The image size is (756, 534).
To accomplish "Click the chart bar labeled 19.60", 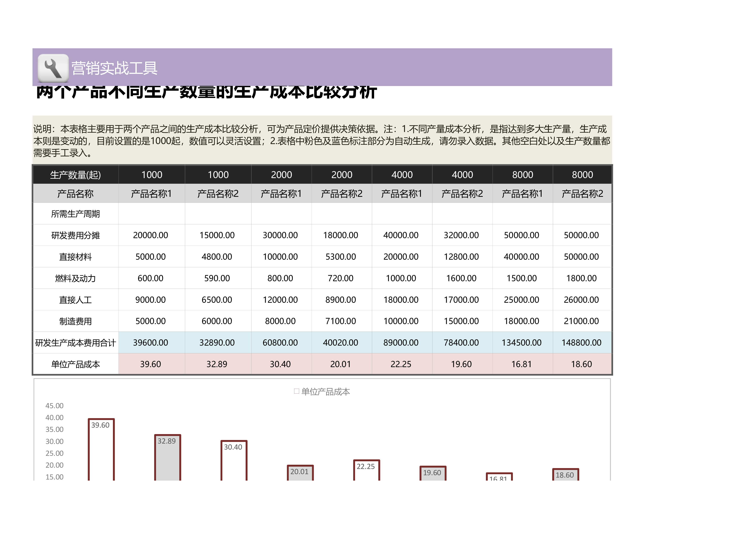I will tap(433, 473).
